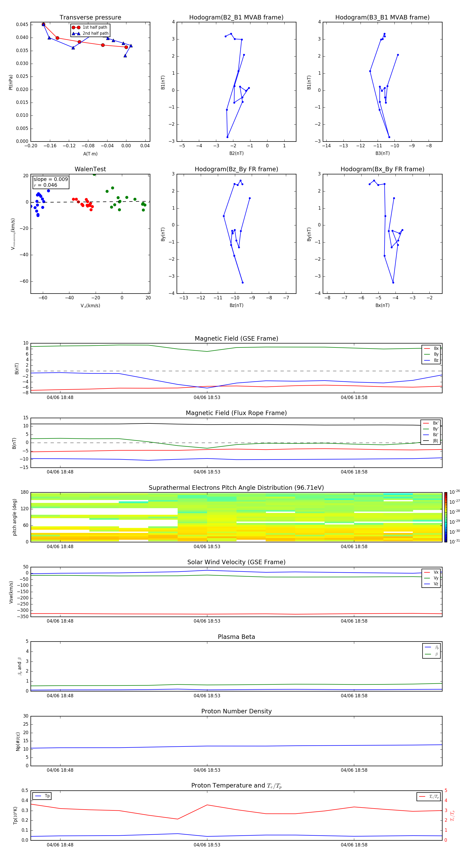This screenshot has height=868, width=473.
Task: Click the 'pitch angle (deg)' axis label
Action: click(15, 517)
